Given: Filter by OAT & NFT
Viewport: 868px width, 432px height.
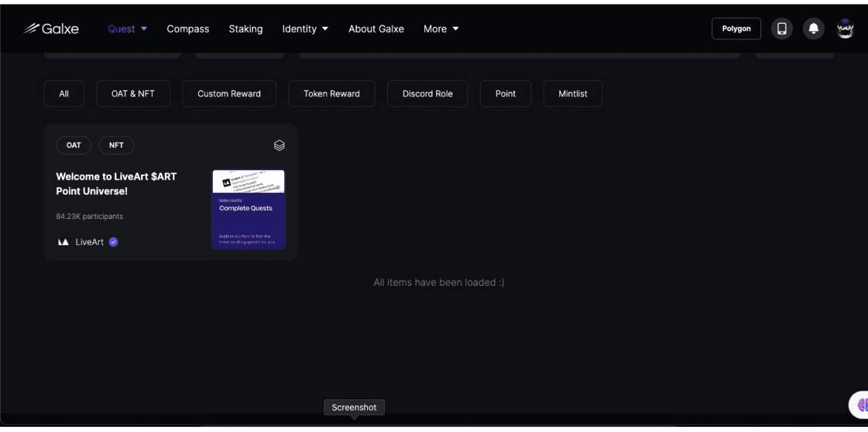Looking at the screenshot, I should (x=134, y=94).
